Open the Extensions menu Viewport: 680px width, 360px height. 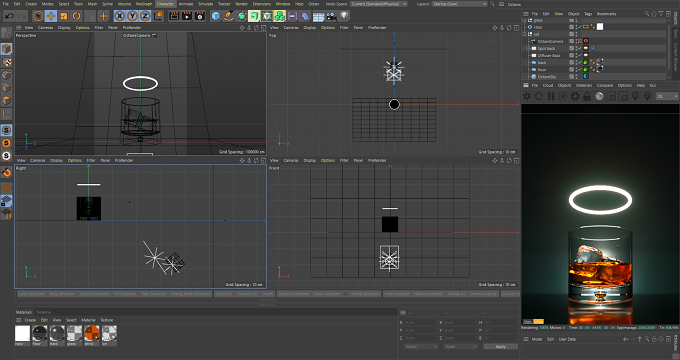[x=262, y=4]
